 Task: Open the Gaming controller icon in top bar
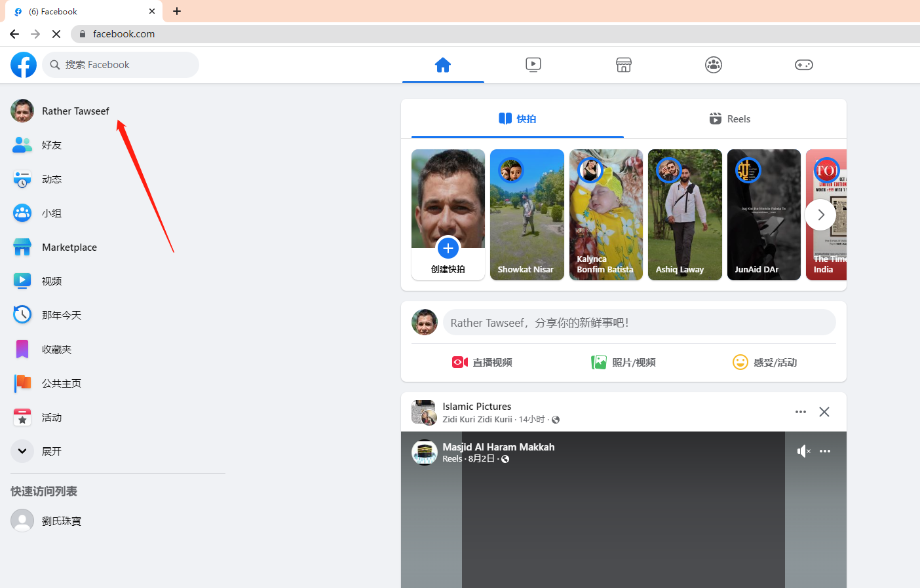803,65
